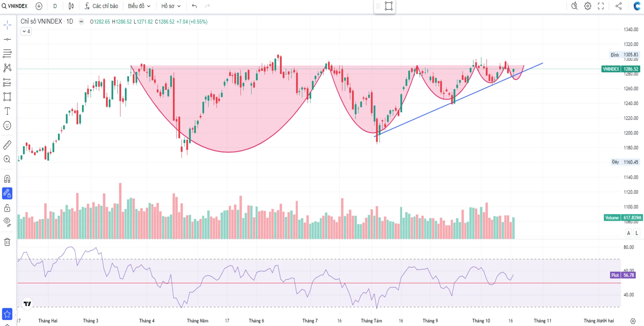Delete drawings with trash icon
Screen dimensions: 644x326
pyautogui.click(x=7, y=242)
